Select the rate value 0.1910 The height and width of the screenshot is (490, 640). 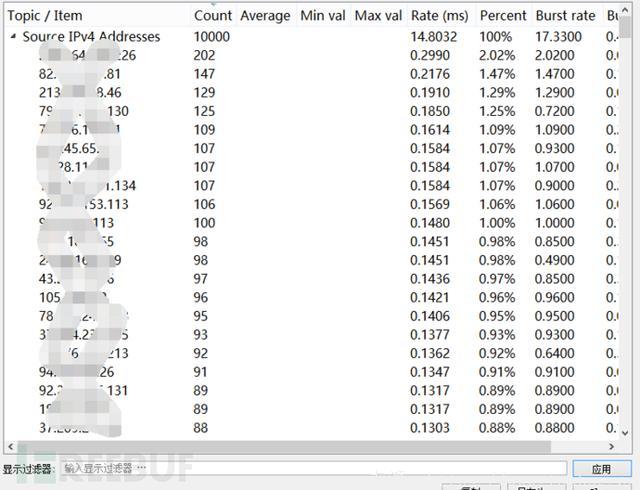point(430,93)
